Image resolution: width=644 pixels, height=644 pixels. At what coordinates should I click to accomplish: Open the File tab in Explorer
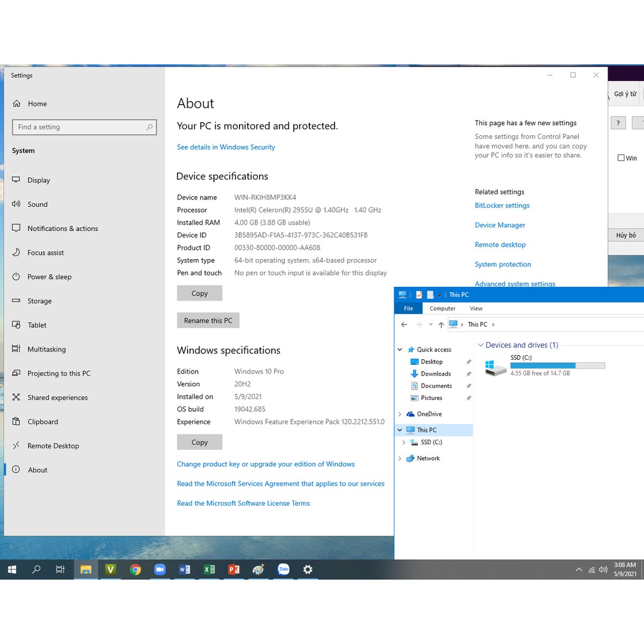click(x=408, y=309)
